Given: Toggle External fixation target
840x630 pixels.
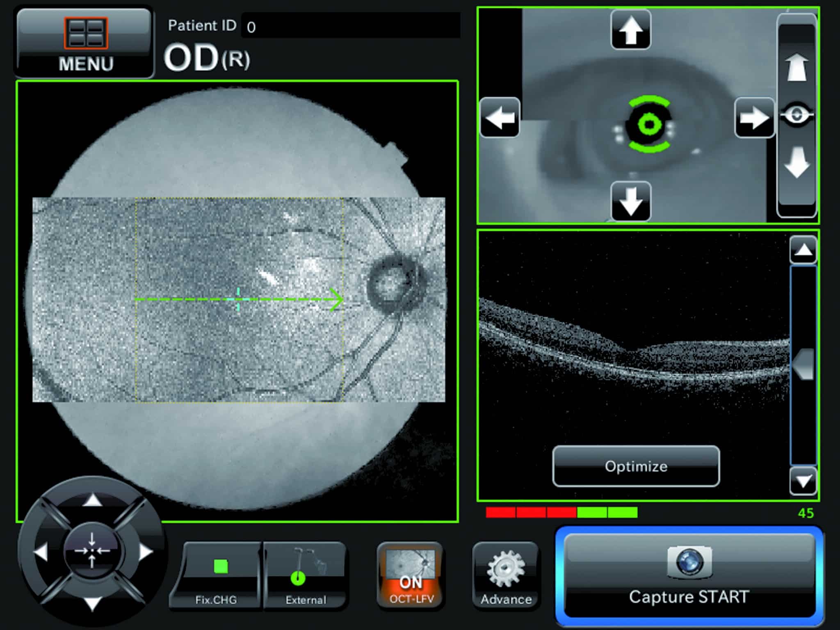Looking at the screenshot, I should click(x=305, y=575).
